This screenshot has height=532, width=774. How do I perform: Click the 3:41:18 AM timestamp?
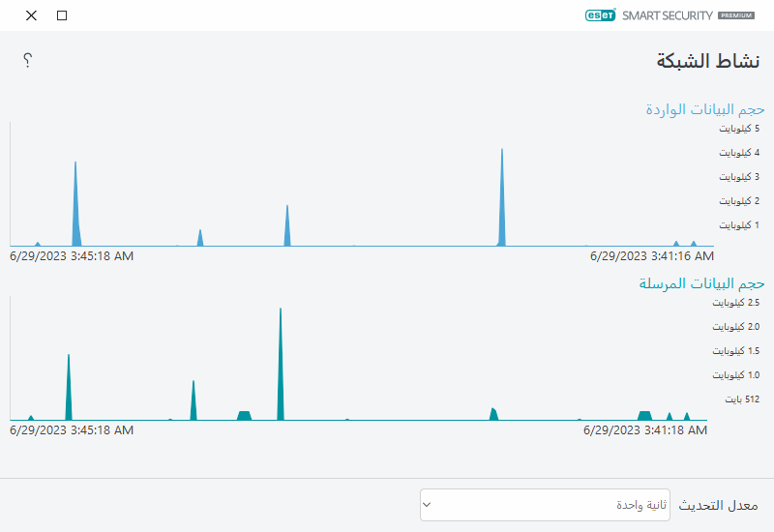(x=644, y=429)
